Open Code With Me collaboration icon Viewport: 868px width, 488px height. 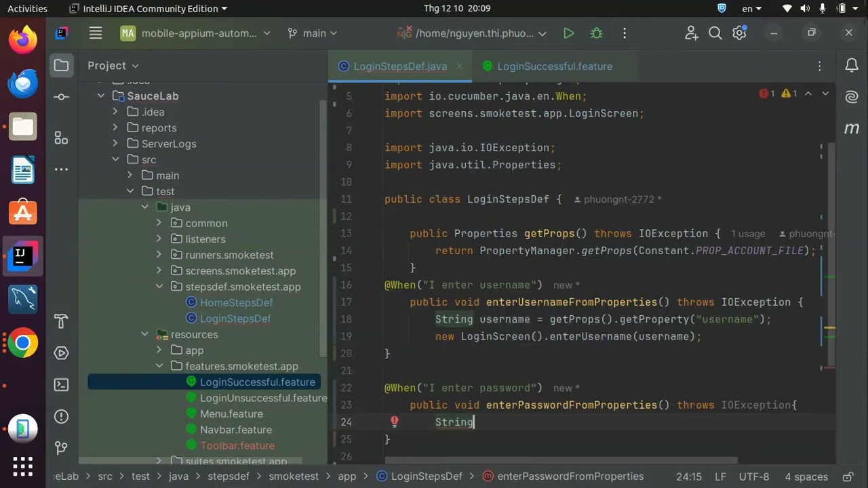point(691,33)
